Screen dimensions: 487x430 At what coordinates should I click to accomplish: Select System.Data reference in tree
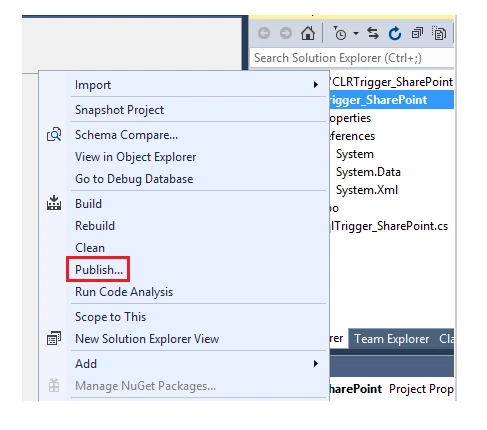368,172
